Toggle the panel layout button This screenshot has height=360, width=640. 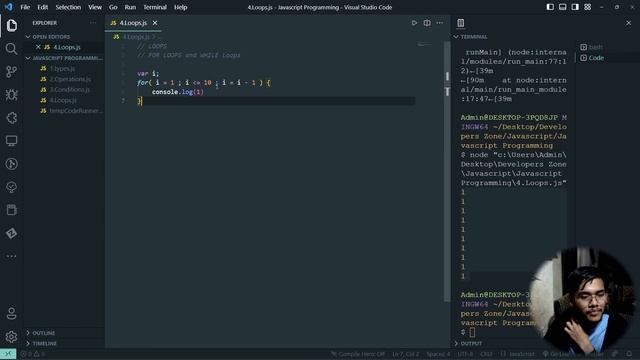click(x=562, y=7)
